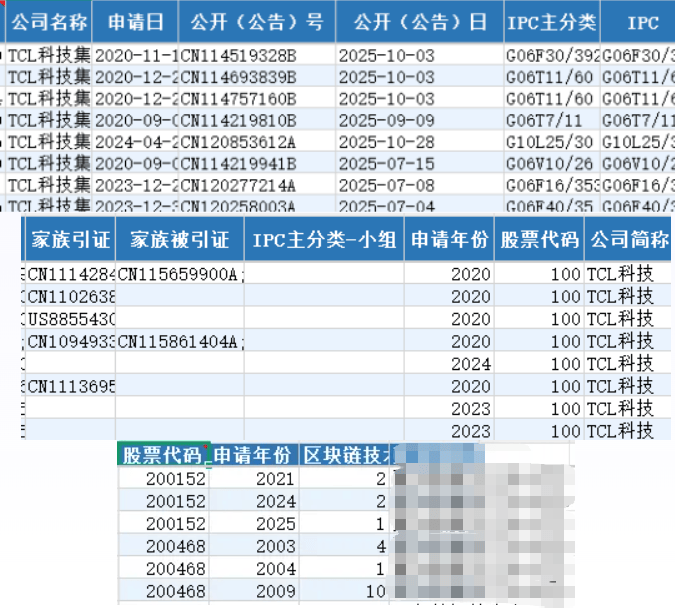Select application date cell starting 2020-11-1
Screen dimensions: 675x611
pos(135,56)
